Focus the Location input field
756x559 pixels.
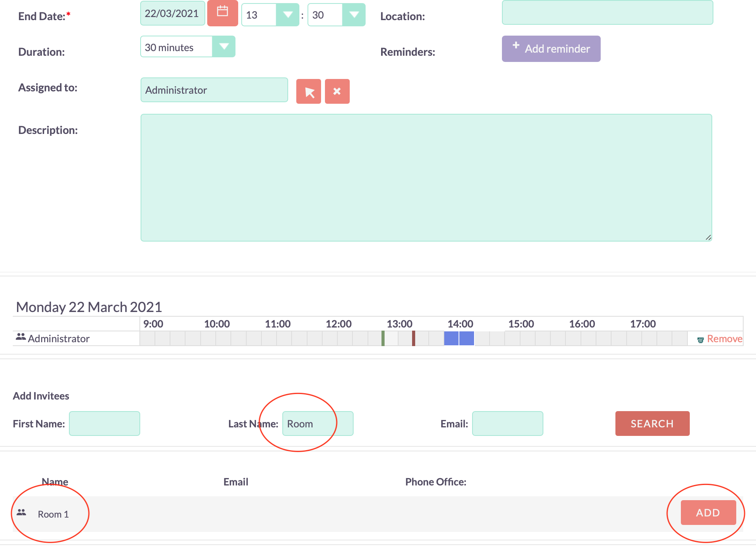coord(607,12)
